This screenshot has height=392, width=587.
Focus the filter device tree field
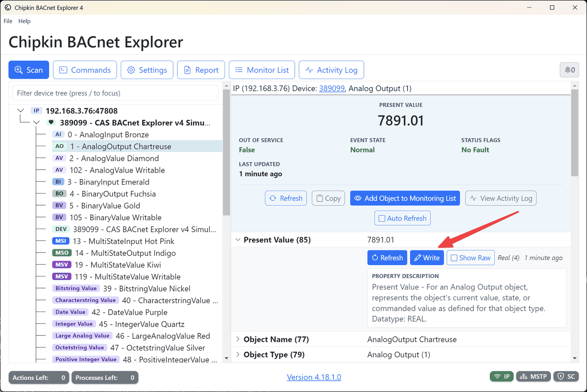tap(115, 93)
